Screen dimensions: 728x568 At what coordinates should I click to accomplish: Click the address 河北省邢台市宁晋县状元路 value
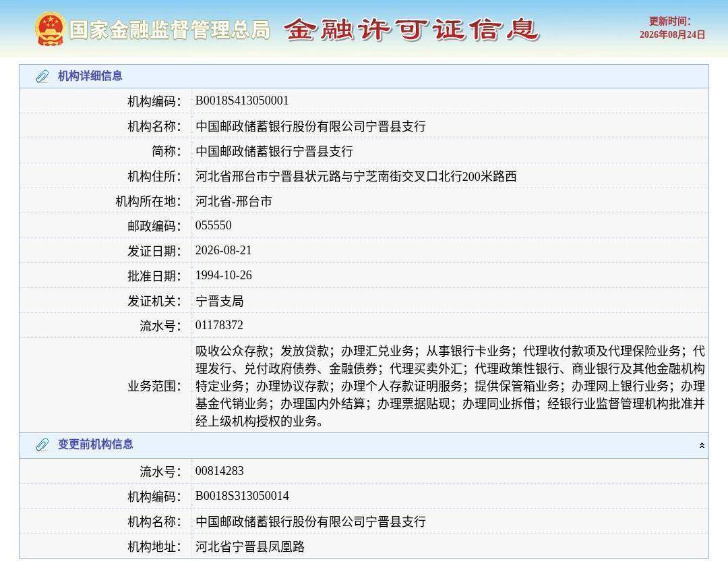tap(356, 176)
